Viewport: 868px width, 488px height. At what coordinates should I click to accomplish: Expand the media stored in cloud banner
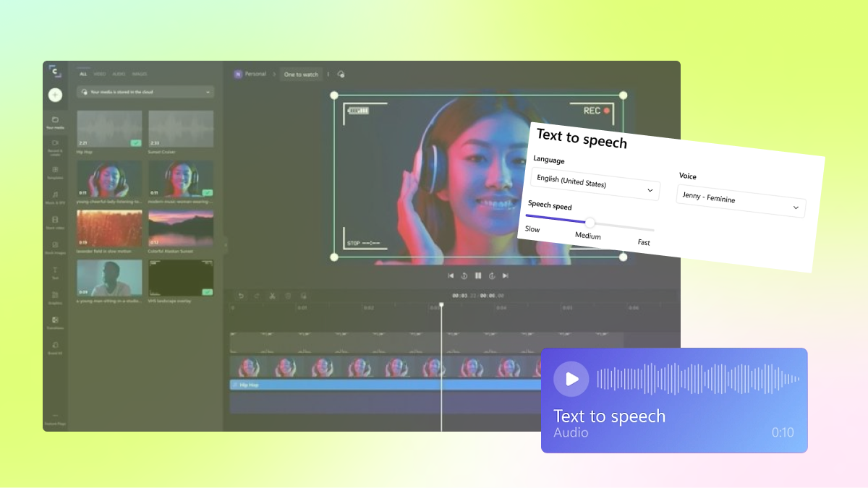click(145, 93)
